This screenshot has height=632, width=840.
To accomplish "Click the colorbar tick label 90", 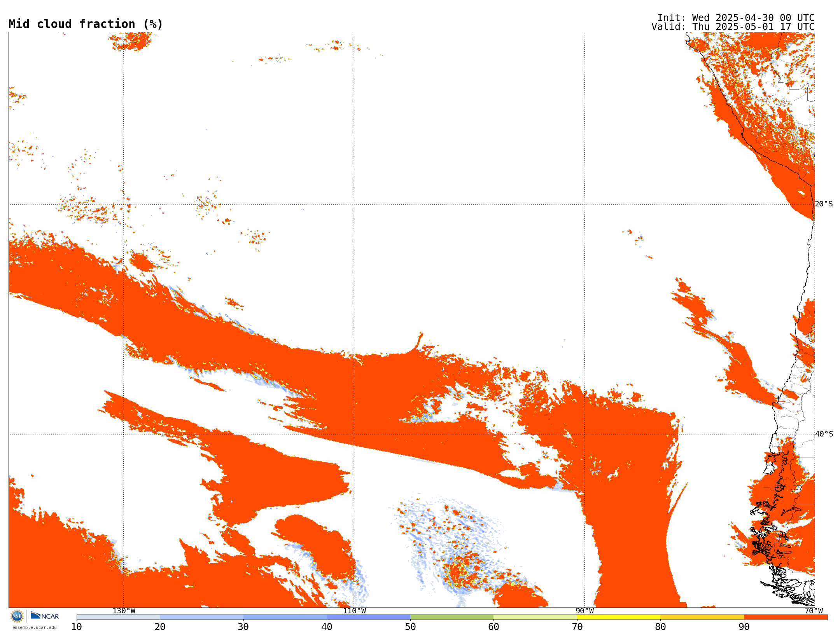I will [x=744, y=627].
